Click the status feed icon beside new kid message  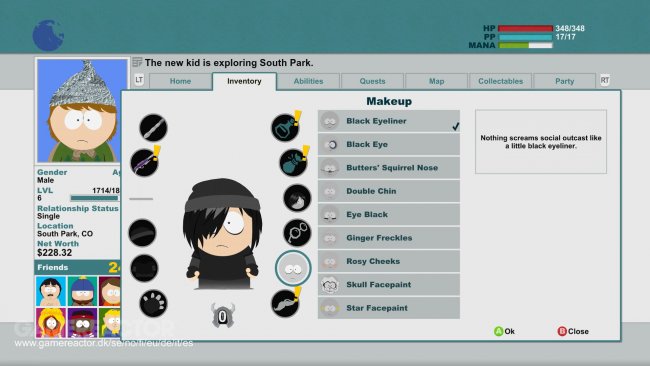coord(137,62)
